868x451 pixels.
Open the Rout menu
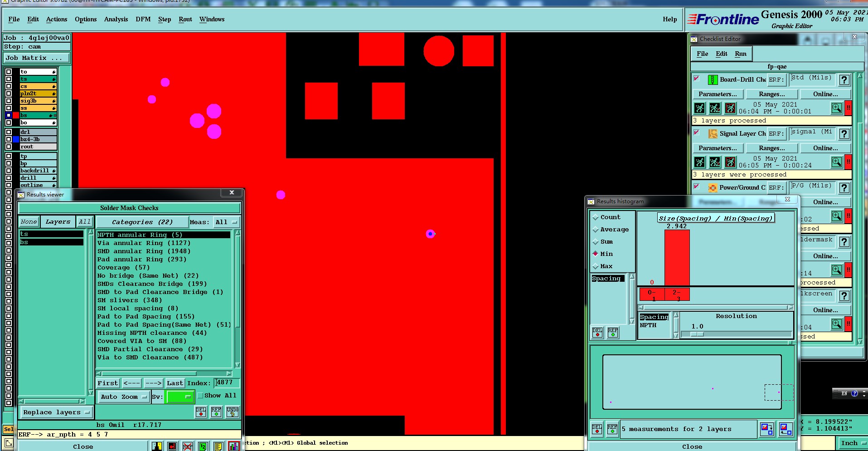pos(185,19)
